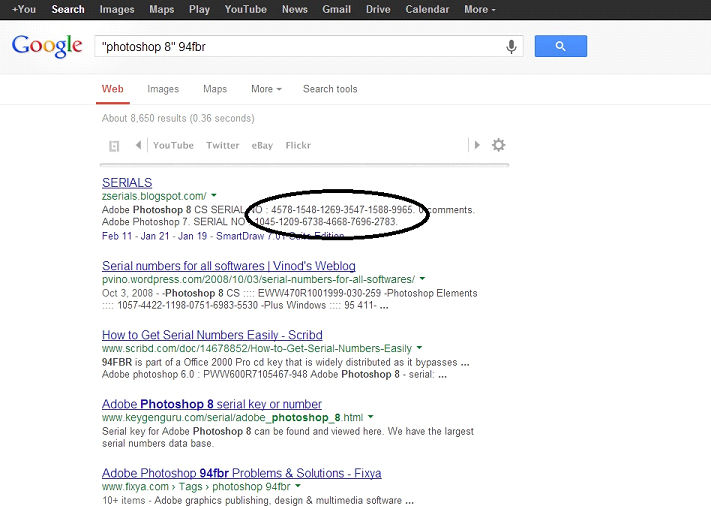This screenshot has height=506, width=711.
Task: Open Serial numbers for all softwares result
Action: (229, 266)
